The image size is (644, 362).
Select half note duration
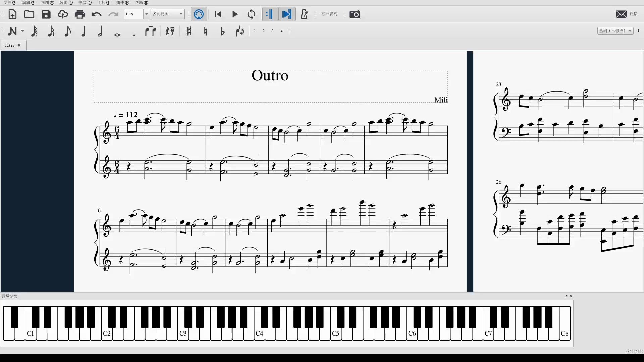coord(100,31)
